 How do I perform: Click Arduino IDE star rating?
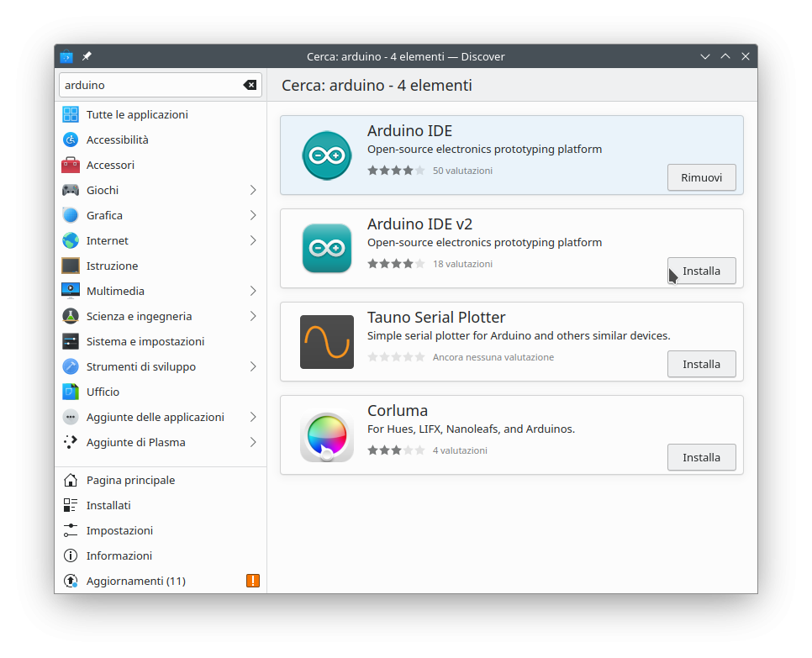click(396, 171)
